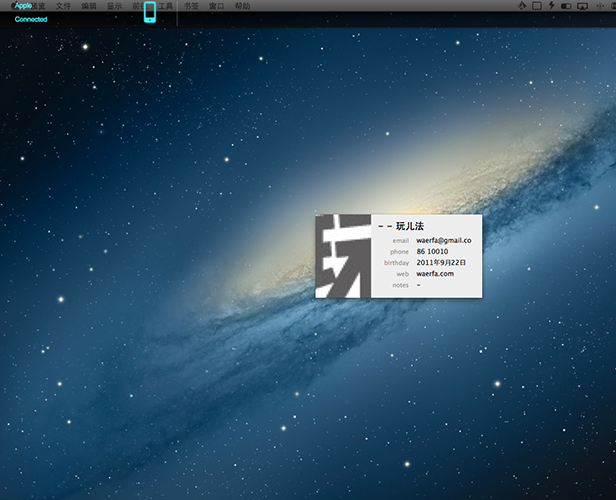Viewport: 616px width, 500px height.
Task: Click the leftmost status icon beside dashed square
Action: point(522,6)
